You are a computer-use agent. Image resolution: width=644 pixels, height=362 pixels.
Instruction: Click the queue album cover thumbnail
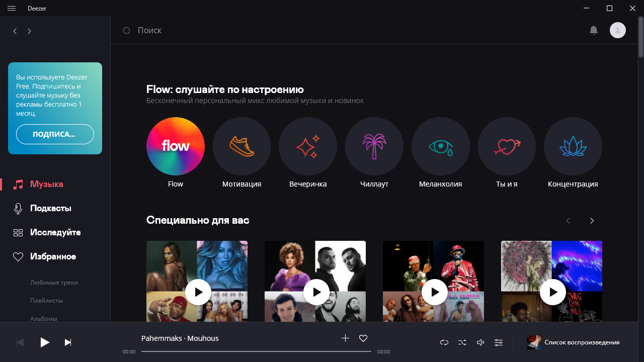tap(534, 342)
